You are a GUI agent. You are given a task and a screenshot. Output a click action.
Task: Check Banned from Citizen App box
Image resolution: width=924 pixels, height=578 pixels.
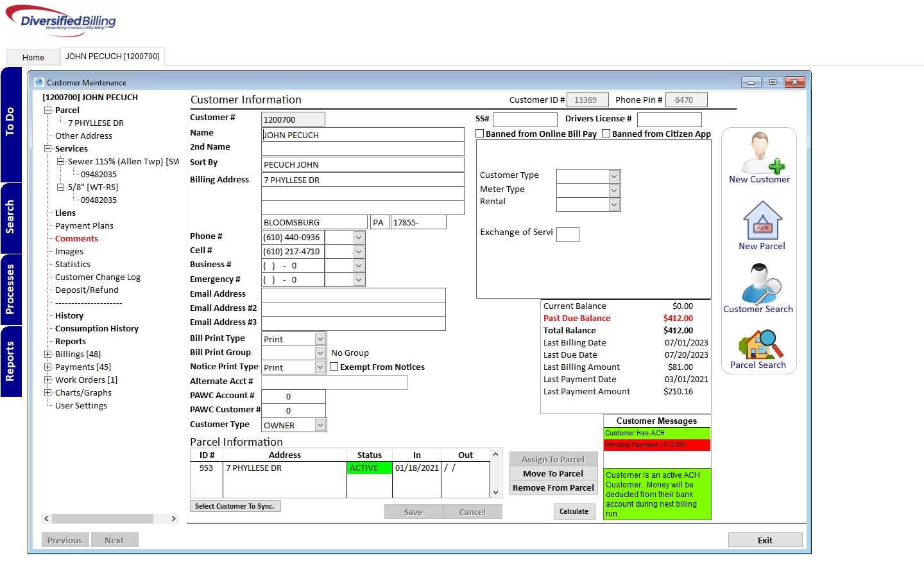point(606,134)
